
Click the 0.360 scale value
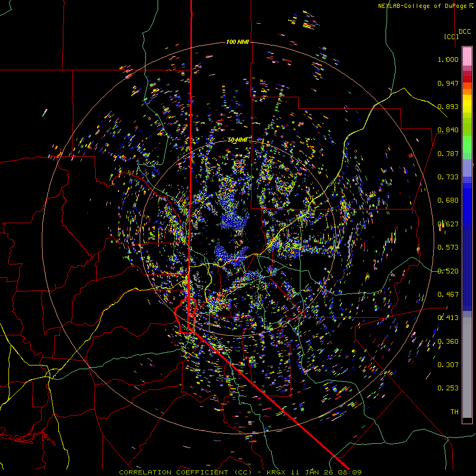(x=448, y=342)
